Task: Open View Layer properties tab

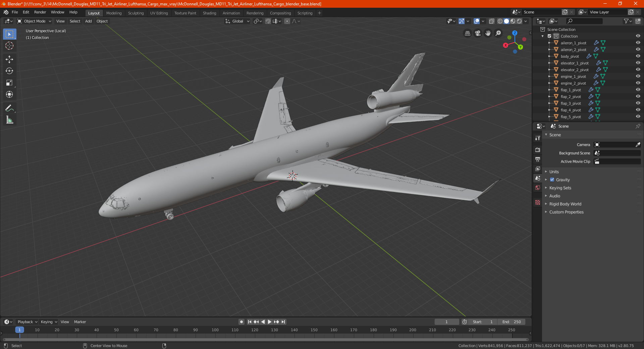Action: 538,168
